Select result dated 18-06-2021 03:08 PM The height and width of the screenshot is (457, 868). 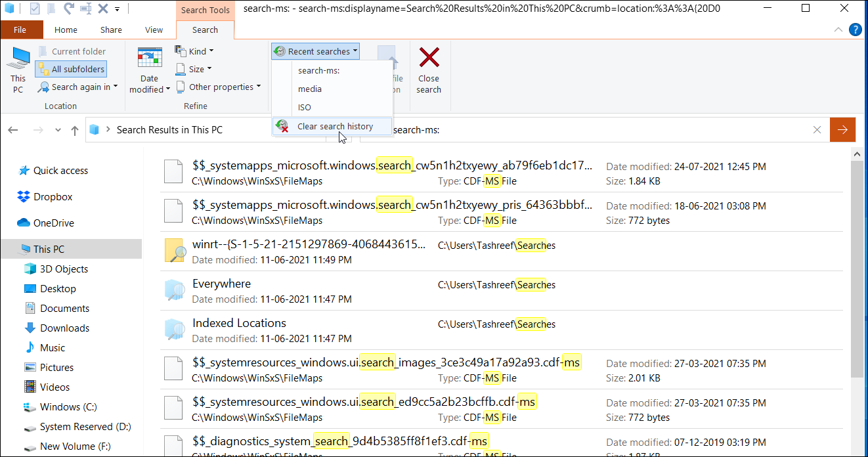502,212
